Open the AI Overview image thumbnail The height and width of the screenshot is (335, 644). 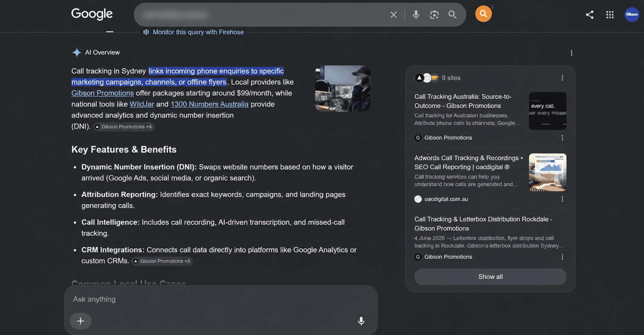(343, 89)
